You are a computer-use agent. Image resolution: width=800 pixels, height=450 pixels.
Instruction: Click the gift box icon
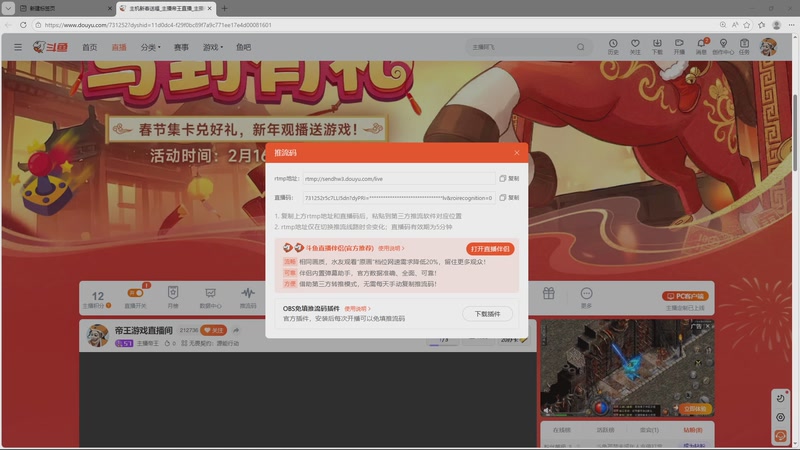tap(548, 293)
